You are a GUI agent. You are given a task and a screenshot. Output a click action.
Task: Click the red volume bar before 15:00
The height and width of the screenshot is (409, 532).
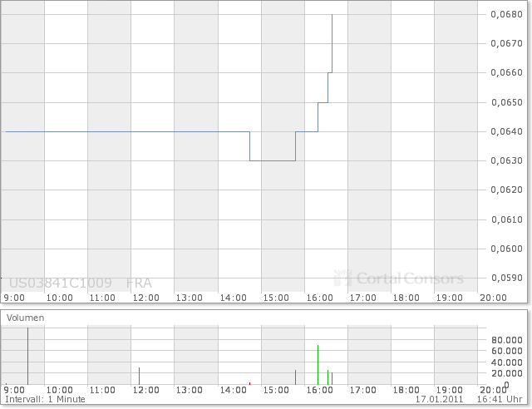click(x=249, y=383)
